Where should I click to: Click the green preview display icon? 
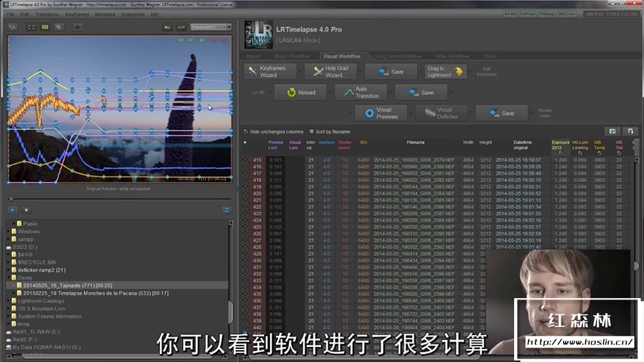click(x=45, y=27)
